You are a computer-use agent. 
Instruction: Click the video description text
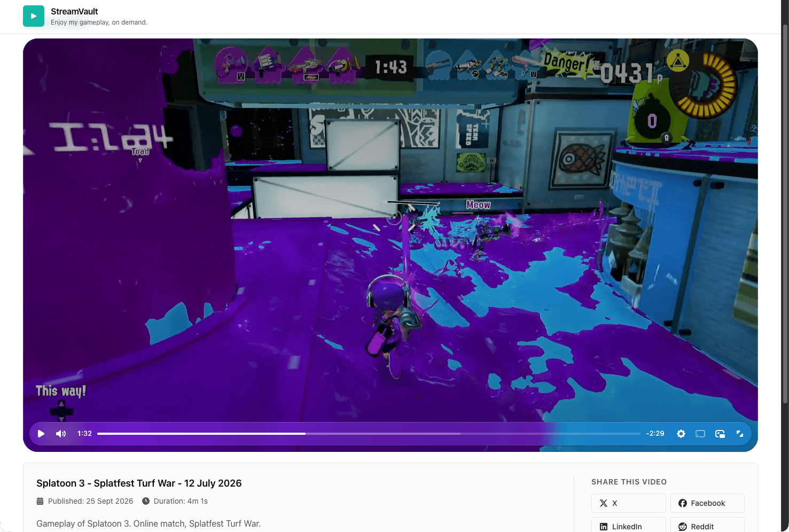coord(149,523)
